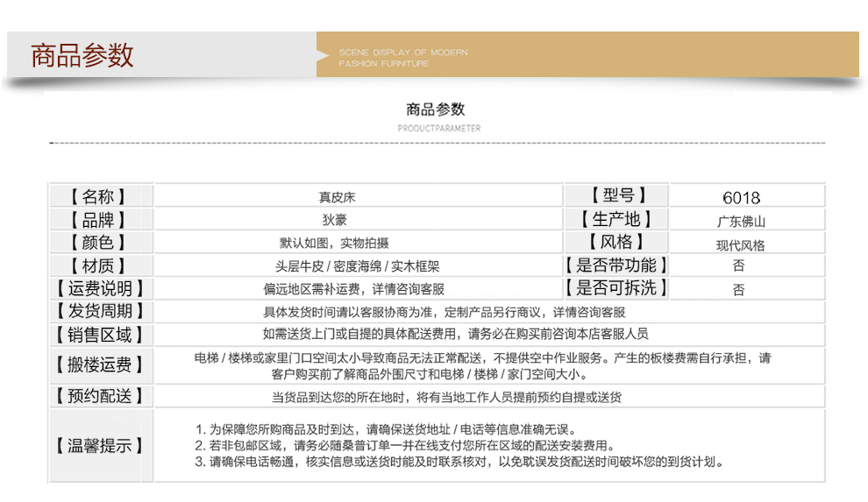Select the 【温馨提示】 label cell
This screenshot has width=868, height=502.
coord(101,446)
